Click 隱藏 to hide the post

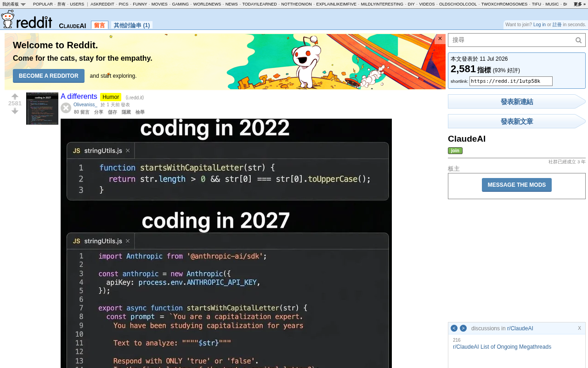coord(126,112)
